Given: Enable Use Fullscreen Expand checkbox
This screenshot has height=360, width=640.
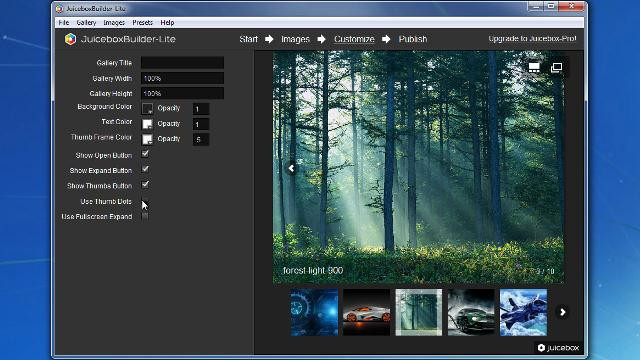Looking at the screenshot, I should pyautogui.click(x=145, y=216).
